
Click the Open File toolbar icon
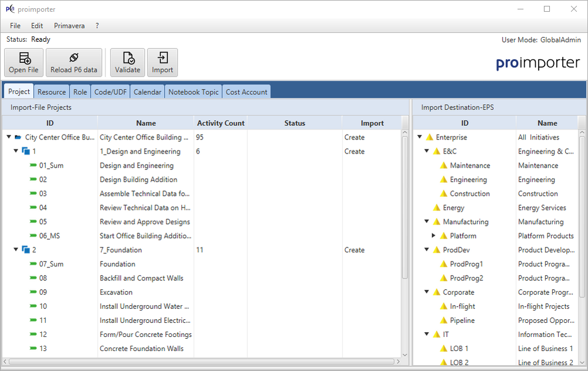(24, 58)
